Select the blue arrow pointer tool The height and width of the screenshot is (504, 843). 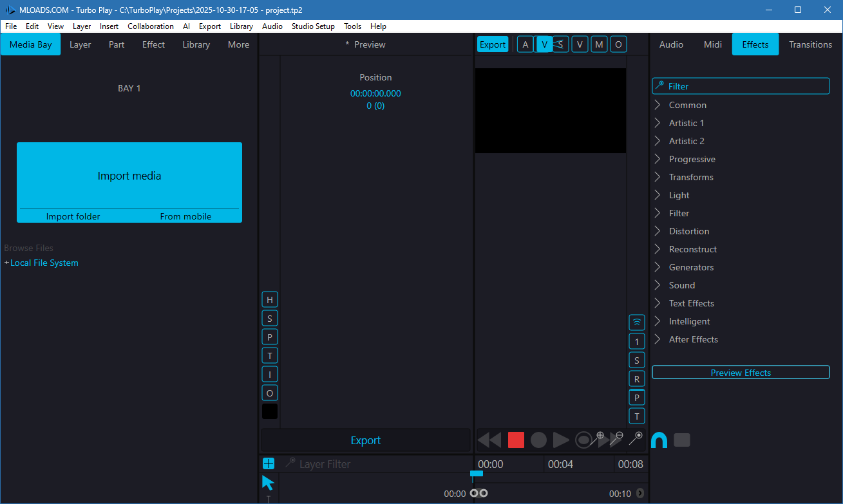[268, 483]
